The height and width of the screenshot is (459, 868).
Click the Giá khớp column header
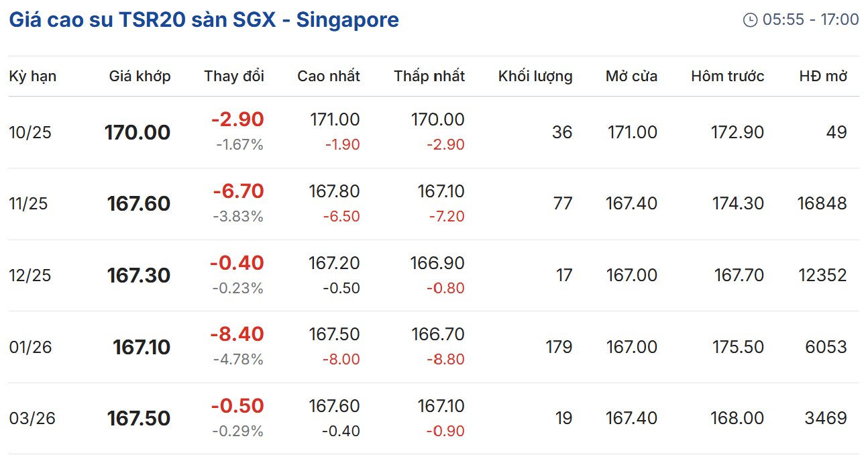click(140, 76)
